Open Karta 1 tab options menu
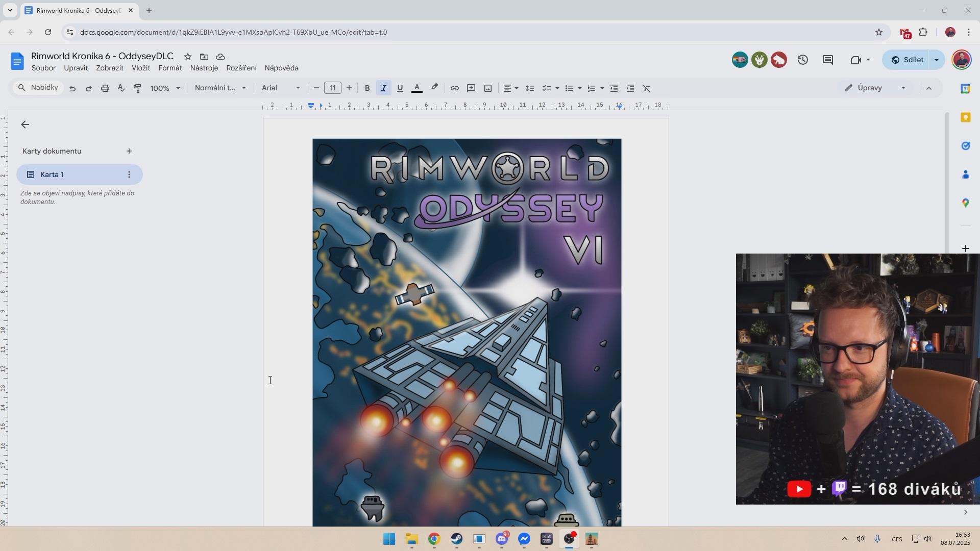The image size is (980, 551). click(129, 174)
